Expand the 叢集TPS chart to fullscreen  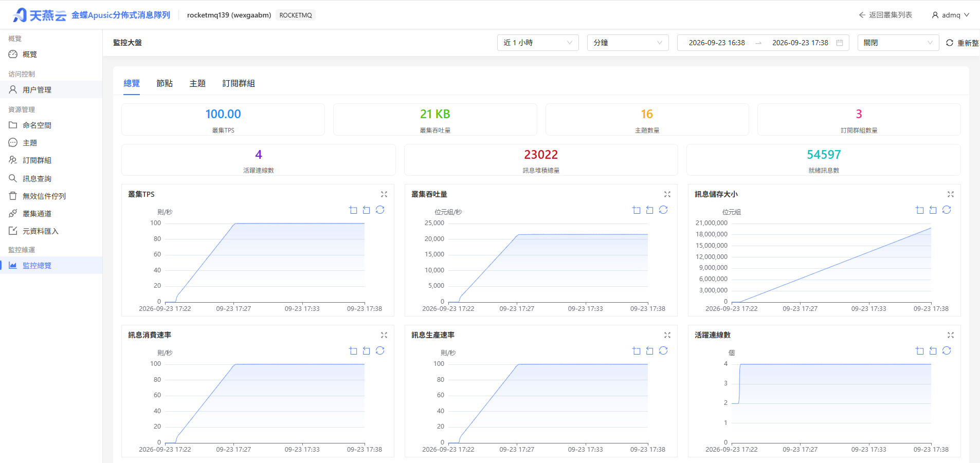point(384,194)
